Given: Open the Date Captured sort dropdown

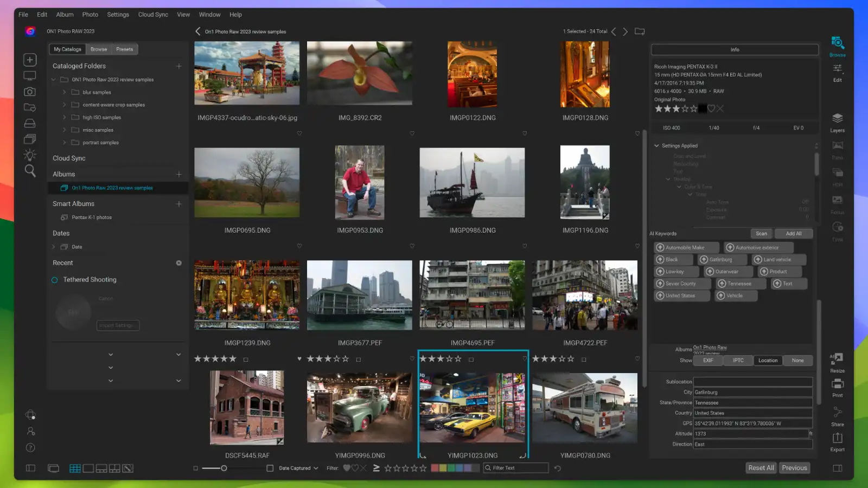Looking at the screenshot, I should (297, 467).
